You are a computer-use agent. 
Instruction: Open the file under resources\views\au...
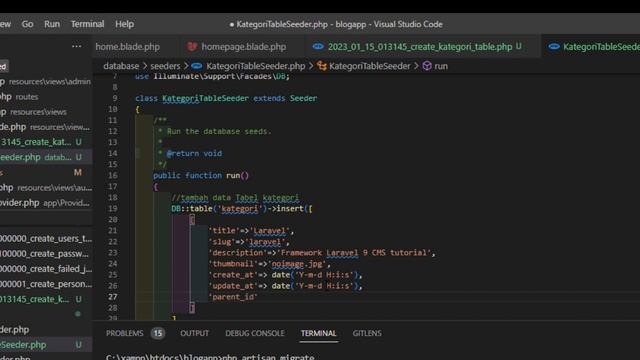(46, 188)
